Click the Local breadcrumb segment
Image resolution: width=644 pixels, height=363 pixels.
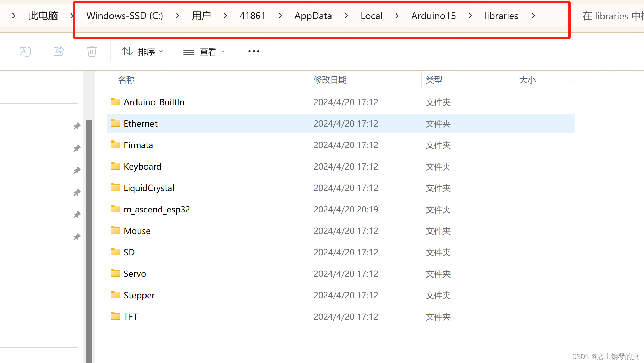371,16
